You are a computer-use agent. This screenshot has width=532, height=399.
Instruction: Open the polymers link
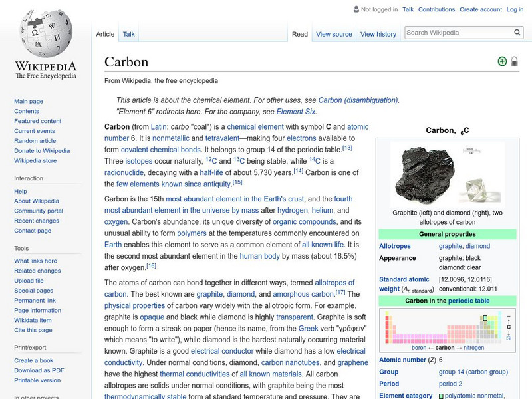tap(192, 233)
